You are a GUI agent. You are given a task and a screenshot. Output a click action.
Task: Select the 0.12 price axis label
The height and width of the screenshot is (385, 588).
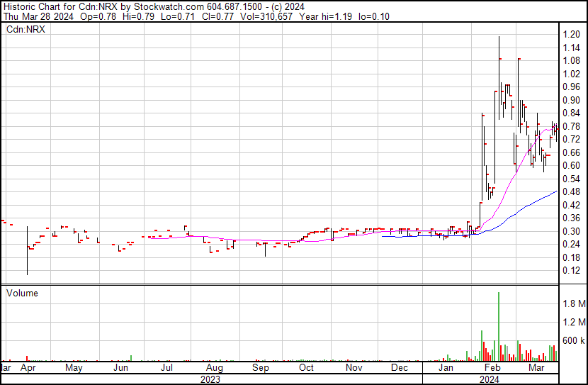click(571, 271)
